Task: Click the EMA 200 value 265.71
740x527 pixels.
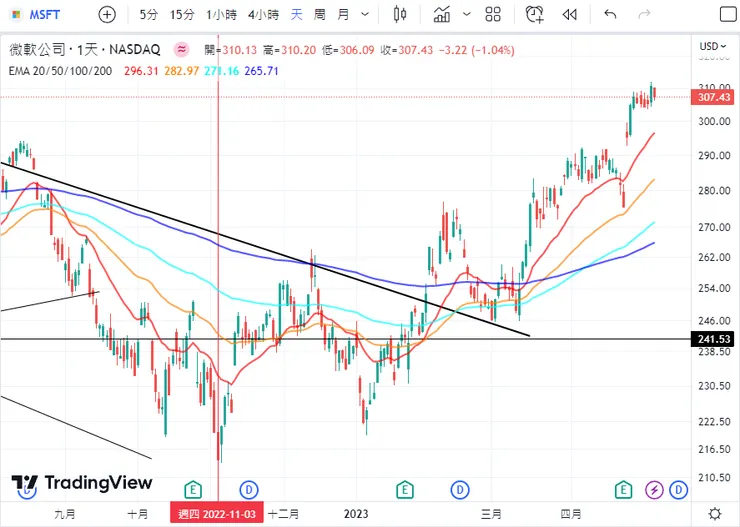Action: point(261,71)
